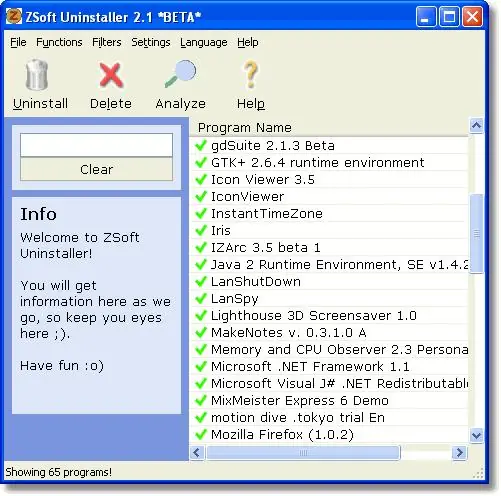Click the green check beside IZArc 3.5 beta 1
Image resolution: width=501 pixels, height=496 pixels.
click(201, 248)
